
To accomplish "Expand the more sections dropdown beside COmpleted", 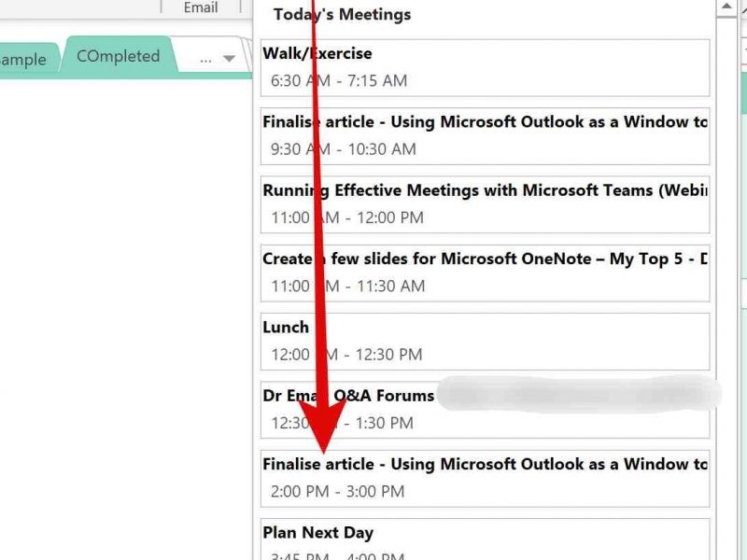I will point(229,59).
